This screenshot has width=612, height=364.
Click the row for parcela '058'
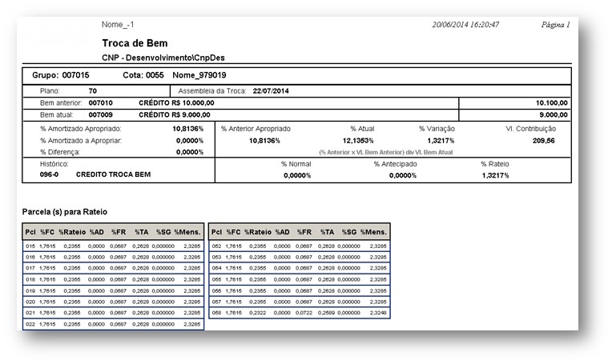click(x=300, y=313)
